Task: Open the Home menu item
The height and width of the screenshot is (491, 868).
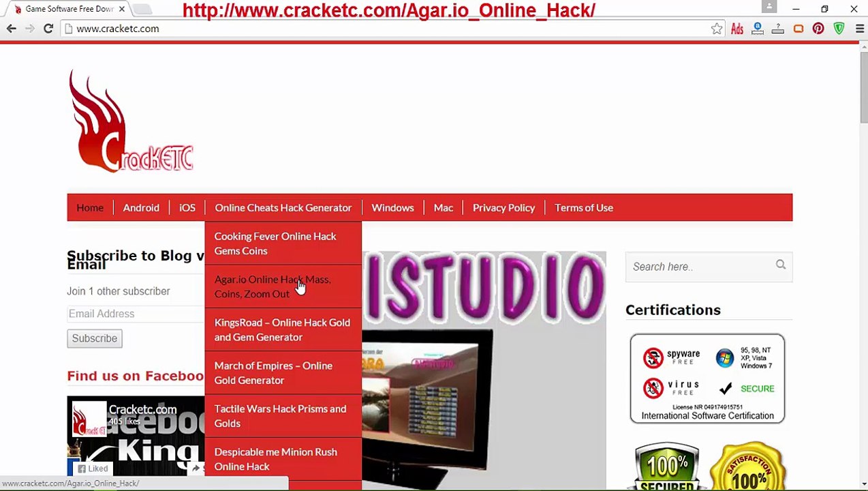Action: [x=90, y=207]
